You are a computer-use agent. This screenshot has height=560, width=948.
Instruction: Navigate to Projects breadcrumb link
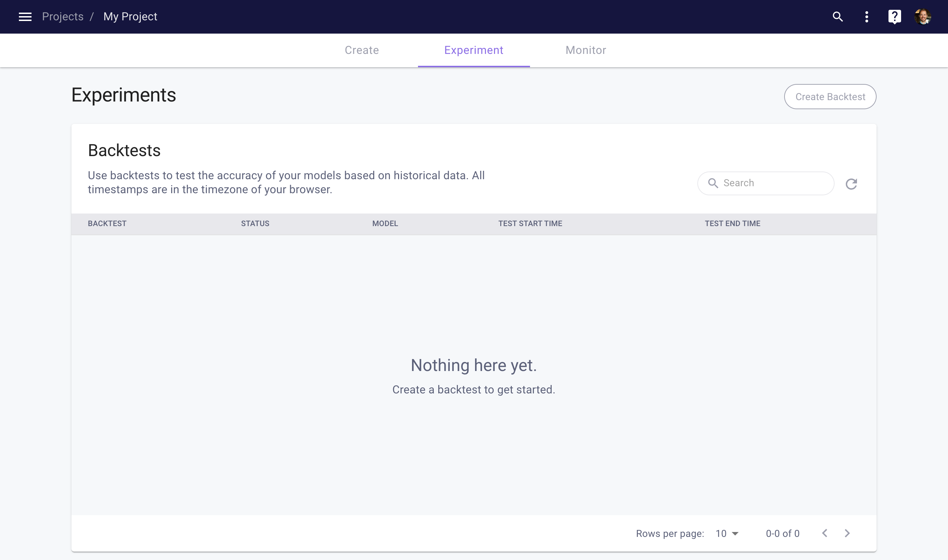tap(63, 16)
